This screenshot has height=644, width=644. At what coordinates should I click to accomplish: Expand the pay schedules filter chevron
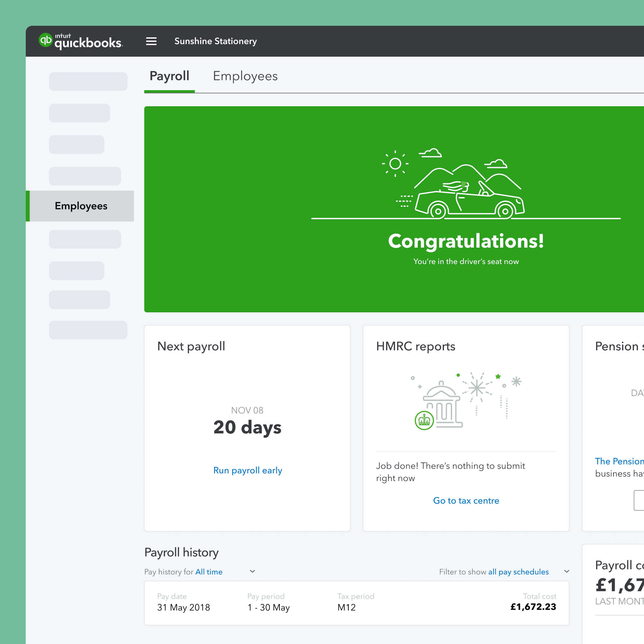[566, 571]
